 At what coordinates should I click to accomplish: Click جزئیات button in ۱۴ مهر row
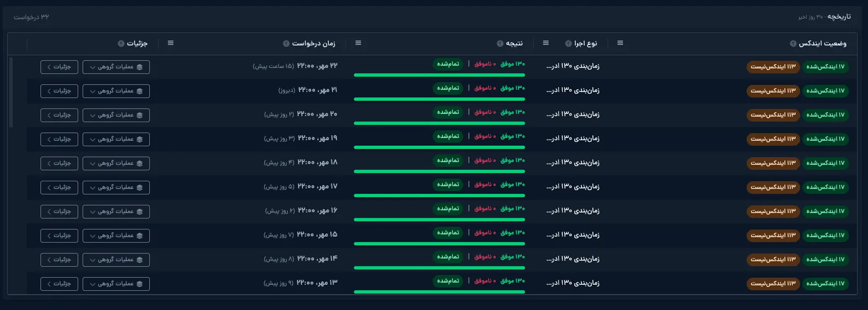[59, 260]
